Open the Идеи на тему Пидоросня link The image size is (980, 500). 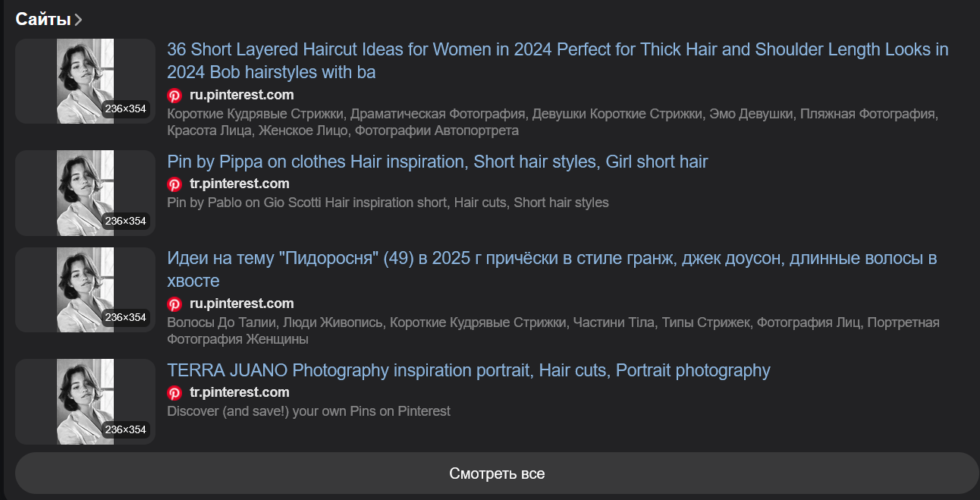(x=551, y=269)
